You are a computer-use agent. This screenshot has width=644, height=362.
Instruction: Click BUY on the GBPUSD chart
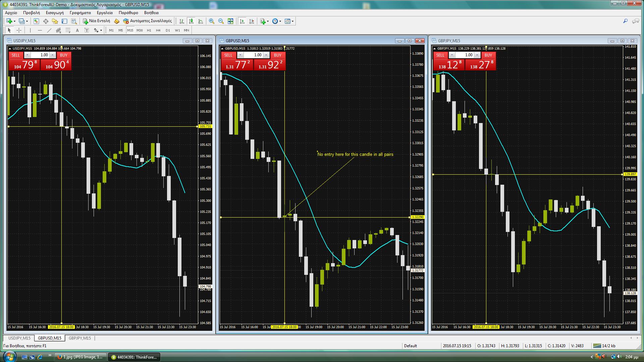(x=277, y=55)
